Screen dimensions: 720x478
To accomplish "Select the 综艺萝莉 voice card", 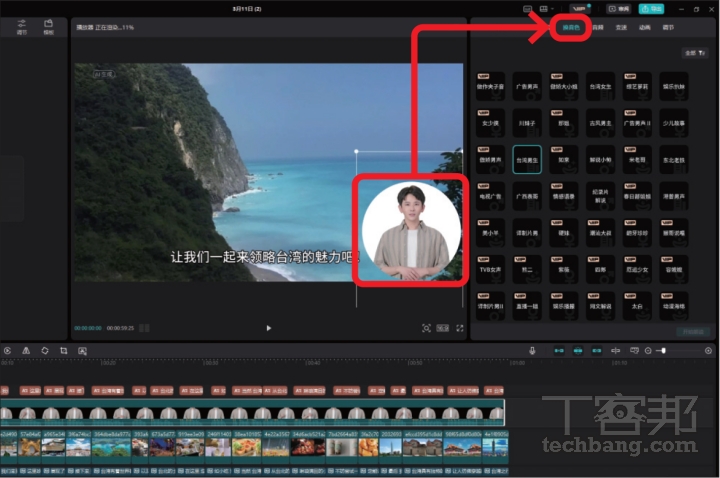I will pyautogui.click(x=637, y=86).
